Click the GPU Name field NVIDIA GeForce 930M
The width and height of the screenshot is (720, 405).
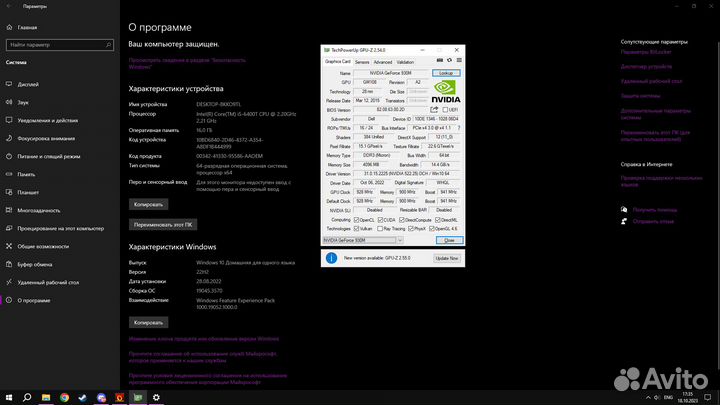coord(391,73)
